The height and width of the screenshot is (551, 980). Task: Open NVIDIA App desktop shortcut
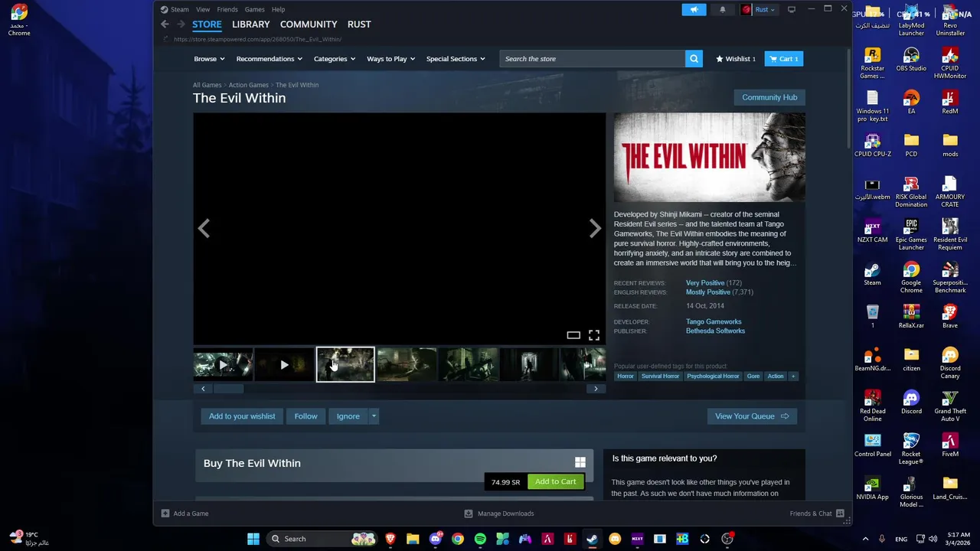(872, 487)
